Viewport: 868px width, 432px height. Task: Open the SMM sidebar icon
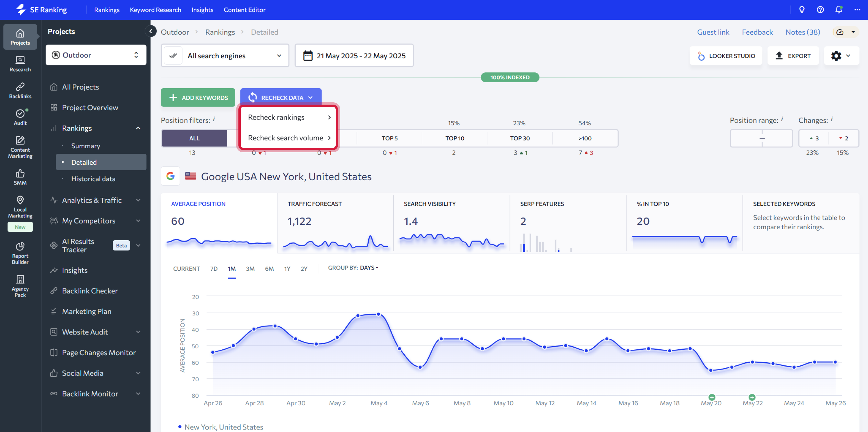pos(20,177)
